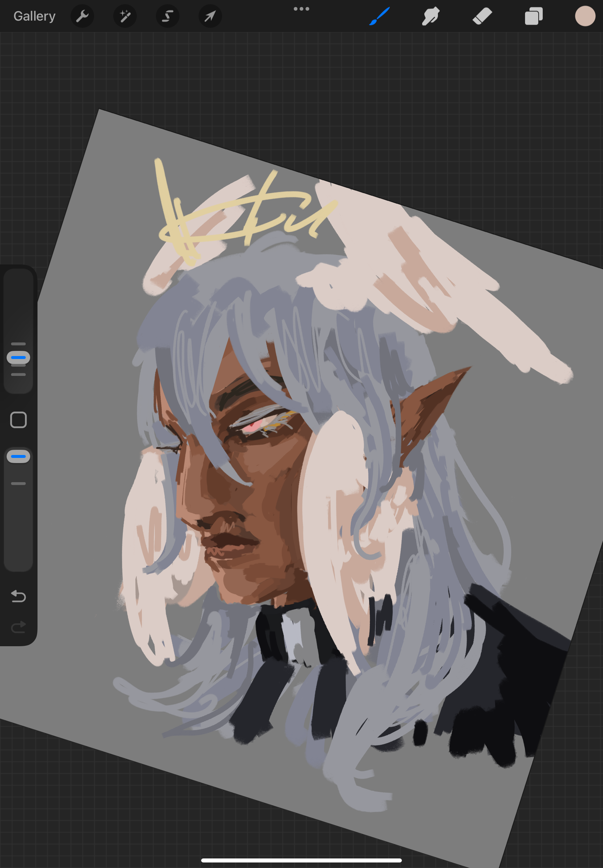The image size is (603, 868).
Task: Redo the last undone action
Action: coord(18,627)
